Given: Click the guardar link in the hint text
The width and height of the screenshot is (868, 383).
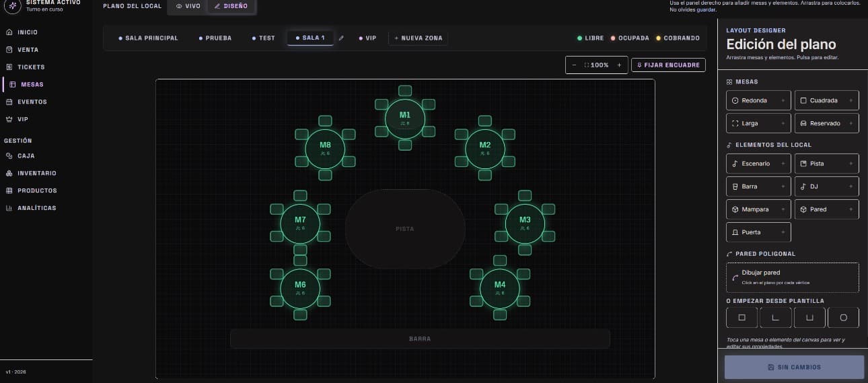Looking at the screenshot, I should click(x=706, y=9).
